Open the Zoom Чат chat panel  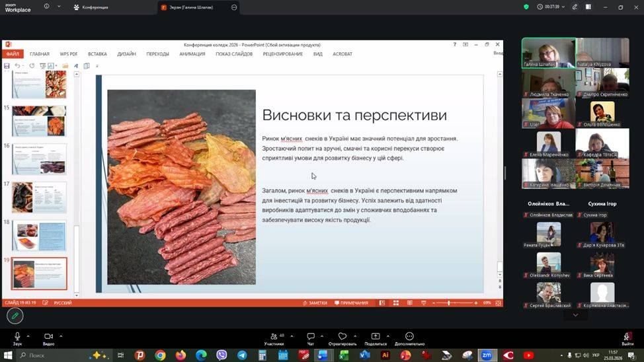(x=310, y=337)
